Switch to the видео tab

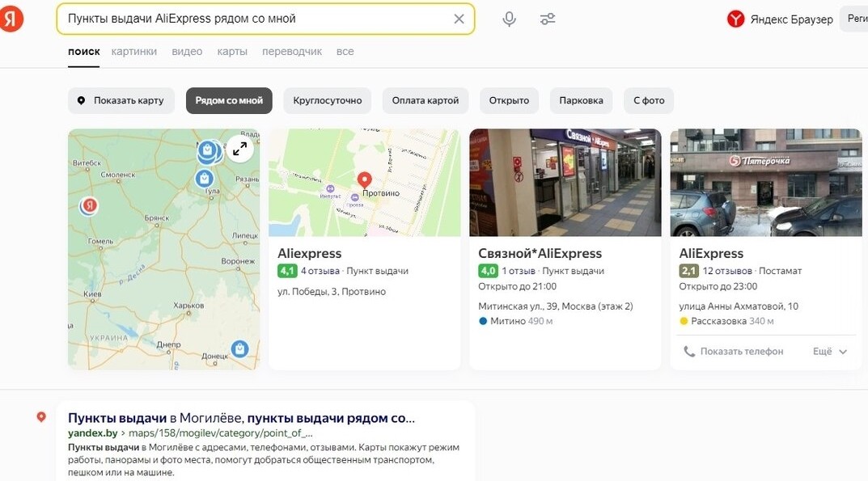tap(187, 52)
